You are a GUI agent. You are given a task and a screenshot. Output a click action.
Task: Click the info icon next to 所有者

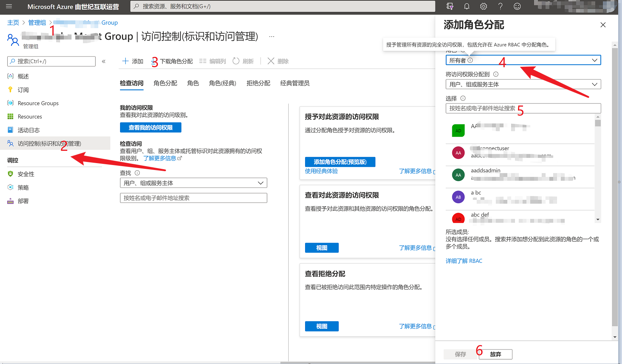click(470, 60)
